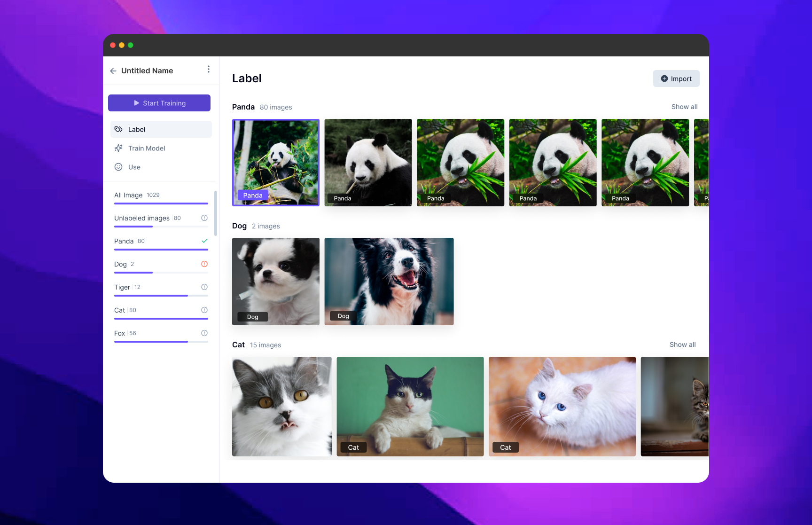Click the '15 images' count next to Cat
Screen dimensions: 812x525
pyautogui.click(x=265, y=345)
